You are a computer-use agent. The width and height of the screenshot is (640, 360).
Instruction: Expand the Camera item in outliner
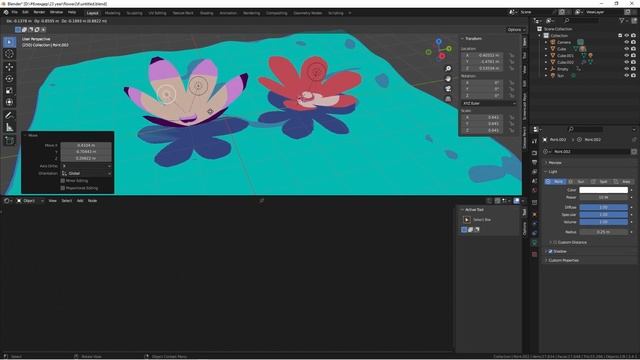(x=546, y=42)
